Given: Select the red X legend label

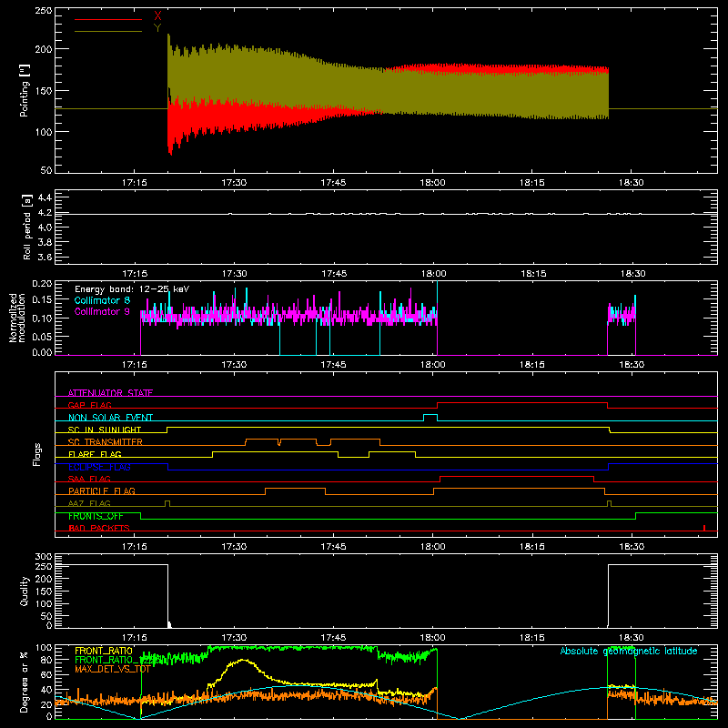Looking at the screenshot, I should pyautogui.click(x=157, y=16).
